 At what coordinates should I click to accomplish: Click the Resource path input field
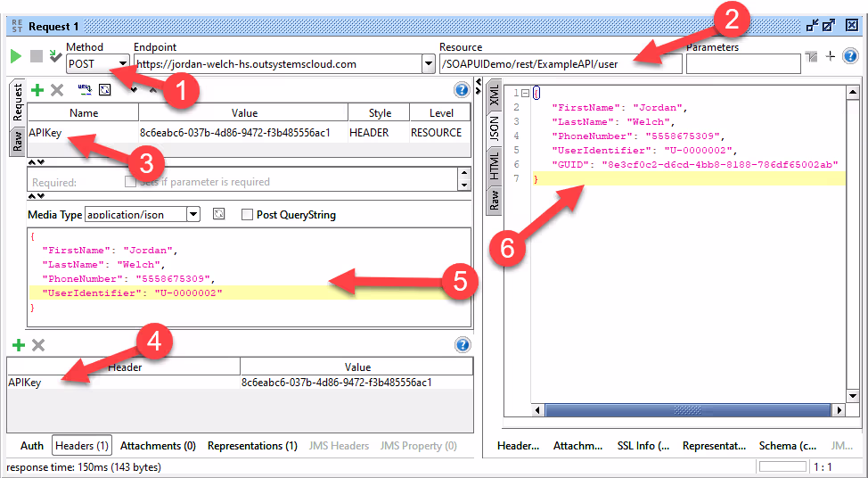coord(561,63)
